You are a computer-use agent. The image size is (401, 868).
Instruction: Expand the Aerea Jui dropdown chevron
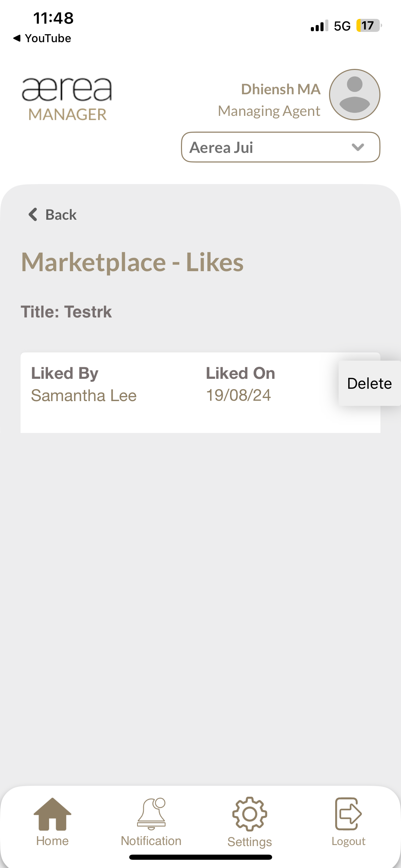tap(357, 147)
